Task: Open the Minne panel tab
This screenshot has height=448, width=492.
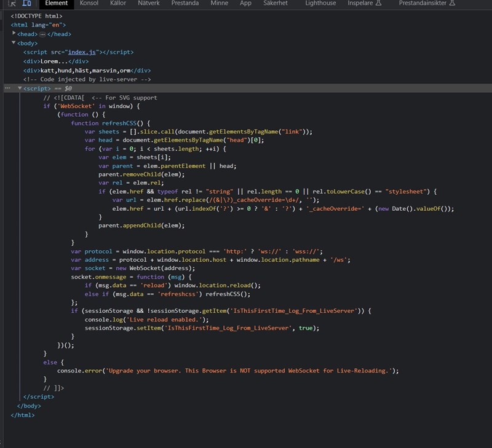Action: pyautogui.click(x=220, y=3)
